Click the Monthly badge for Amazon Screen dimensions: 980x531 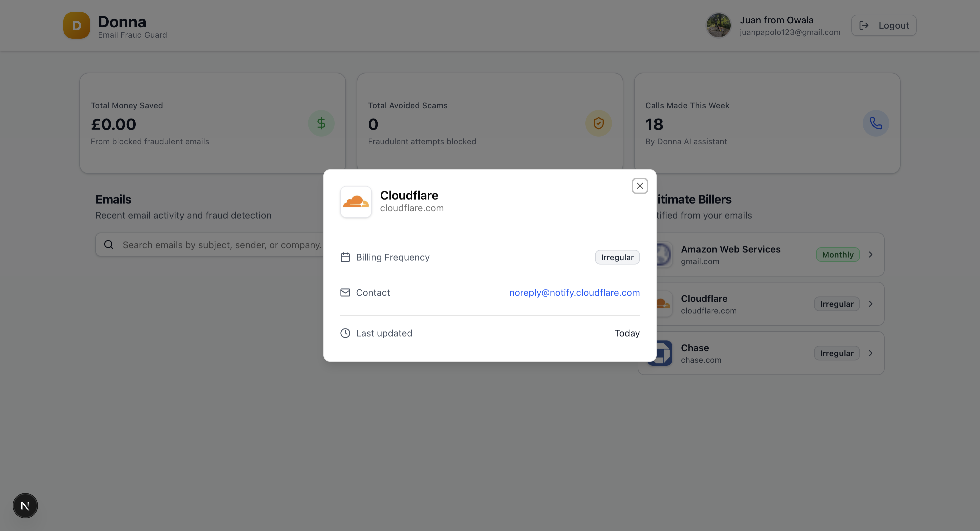(837, 254)
